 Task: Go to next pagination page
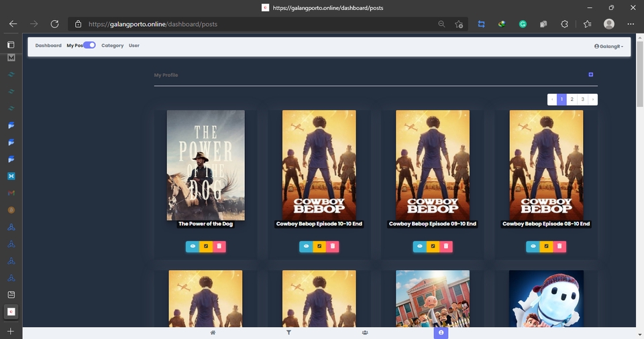point(592,99)
